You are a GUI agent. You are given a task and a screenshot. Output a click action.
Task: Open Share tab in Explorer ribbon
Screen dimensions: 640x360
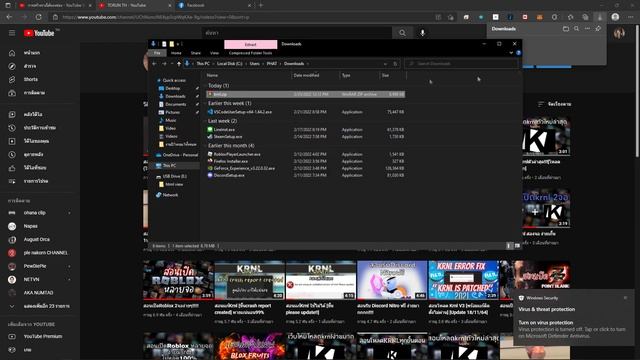[196, 53]
